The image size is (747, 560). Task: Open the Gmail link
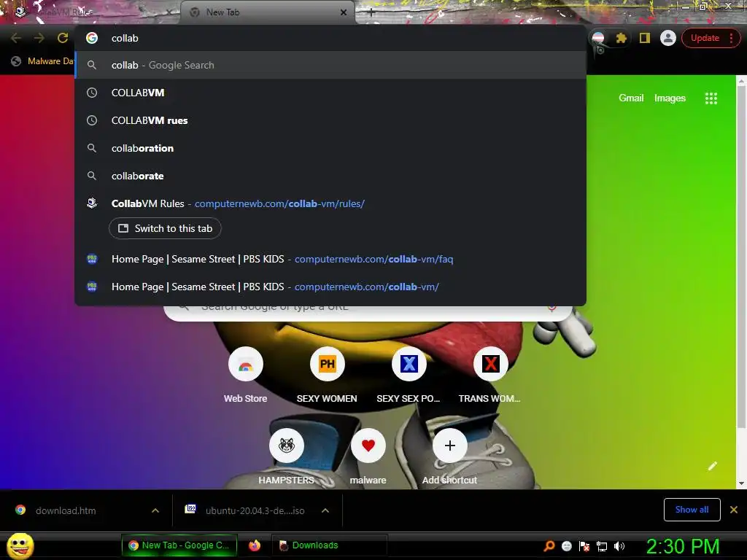(631, 98)
